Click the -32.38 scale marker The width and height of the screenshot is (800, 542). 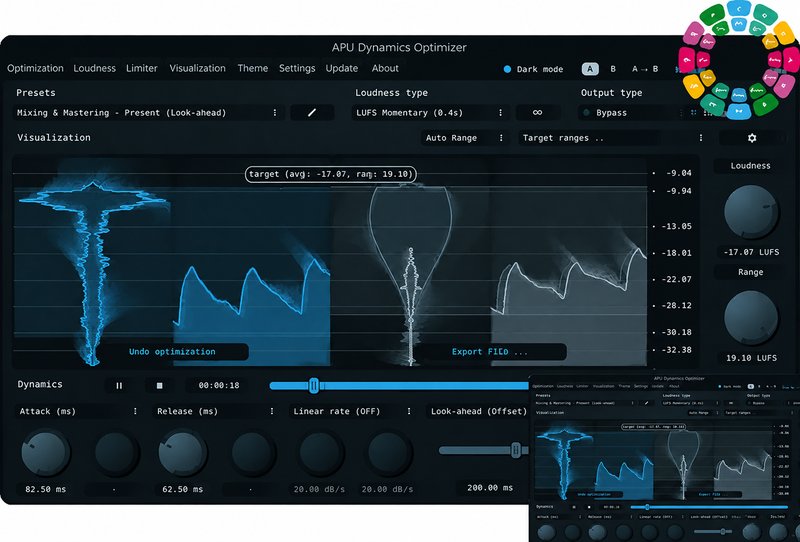point(677,350)
